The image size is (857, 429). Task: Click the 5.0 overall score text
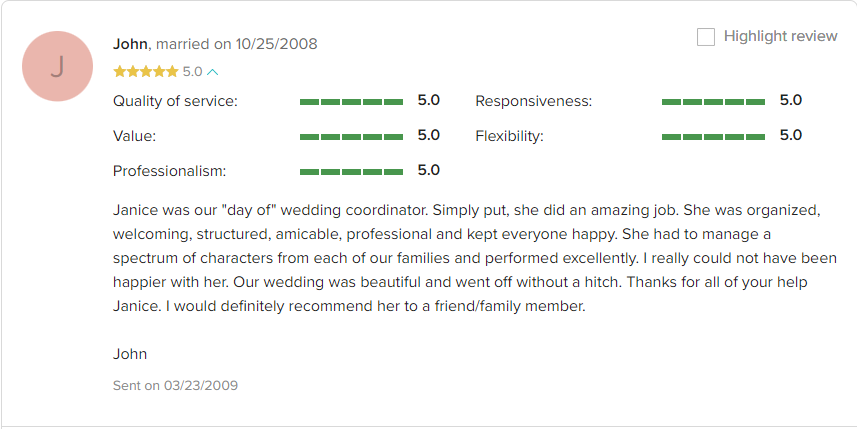point(192,72)
